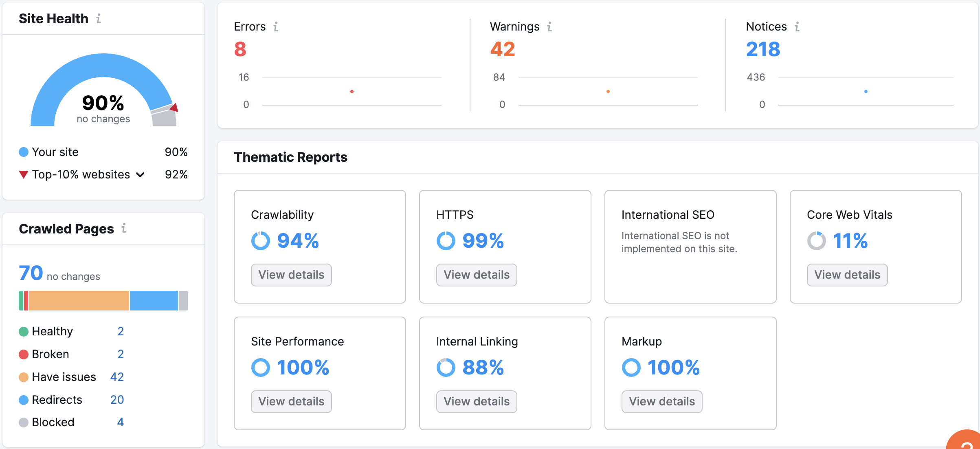Open Core Web Vitals View details
The width and height of the screenshot is (980, 449).
coord(847,275)
